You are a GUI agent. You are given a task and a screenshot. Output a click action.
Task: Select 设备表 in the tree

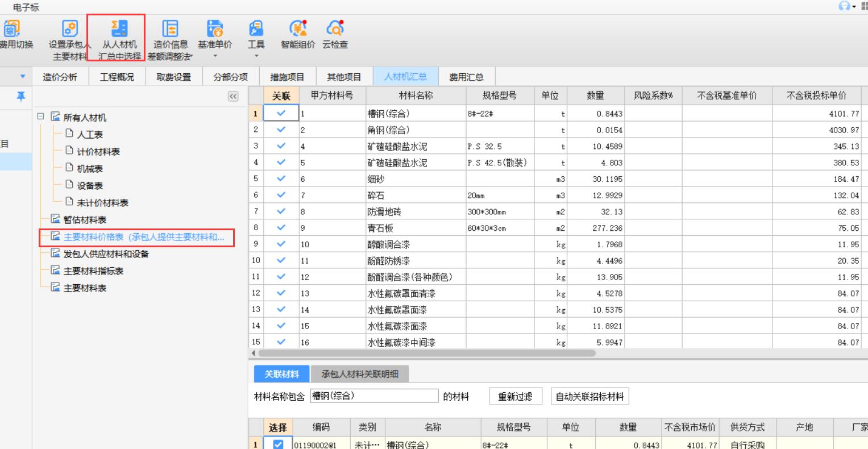pyautogui.click(x=90, y=186)
